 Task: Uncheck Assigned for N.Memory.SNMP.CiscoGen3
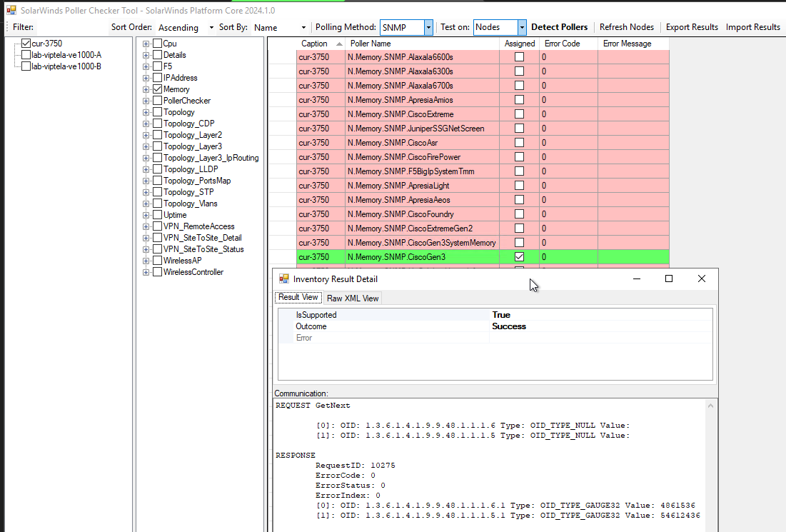tap(519, 256)
